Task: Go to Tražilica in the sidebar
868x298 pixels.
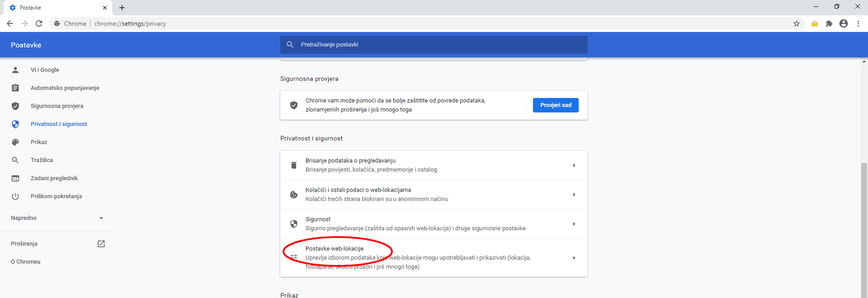Action: tap(42, 160)
